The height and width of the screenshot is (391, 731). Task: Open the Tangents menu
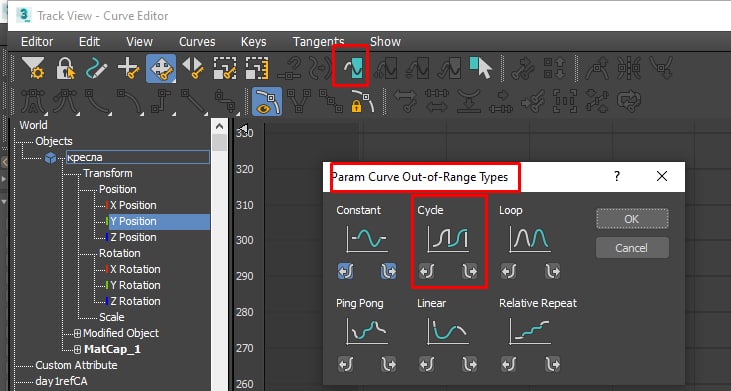[x=318, y=41]
